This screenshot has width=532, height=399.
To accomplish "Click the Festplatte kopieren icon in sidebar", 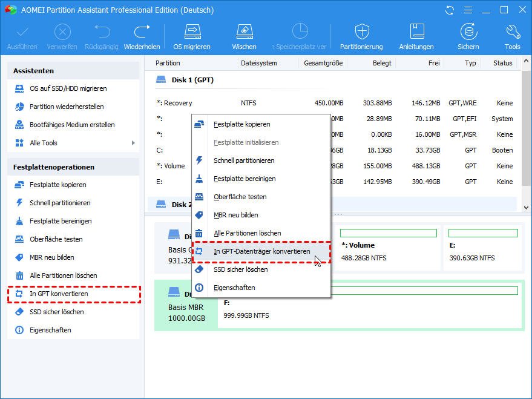I will [x=19, y=185].
